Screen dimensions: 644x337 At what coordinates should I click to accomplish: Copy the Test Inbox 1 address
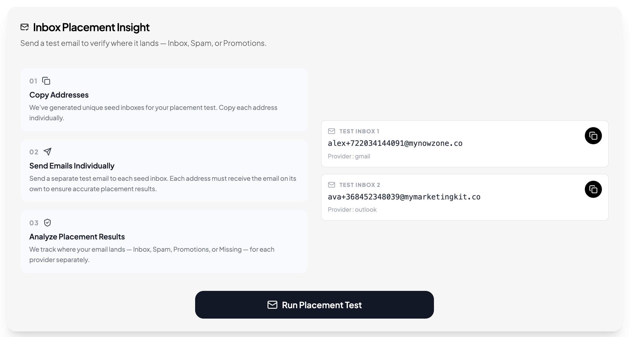(593, 136)
